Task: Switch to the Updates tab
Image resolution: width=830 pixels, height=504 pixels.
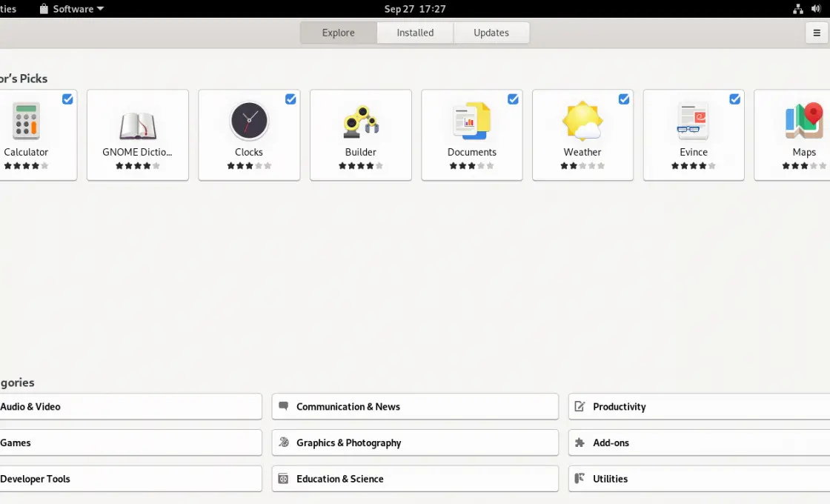Action: click(x=491, y=33)
